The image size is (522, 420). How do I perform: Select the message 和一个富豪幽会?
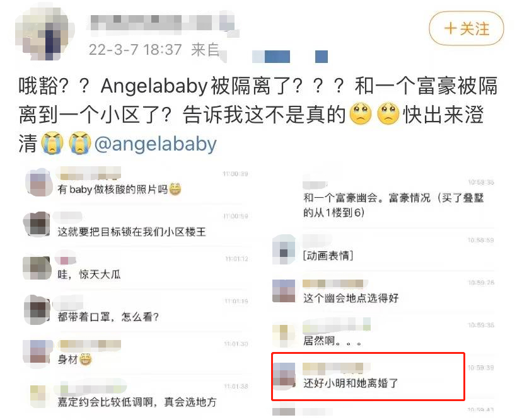click(393, 205)
